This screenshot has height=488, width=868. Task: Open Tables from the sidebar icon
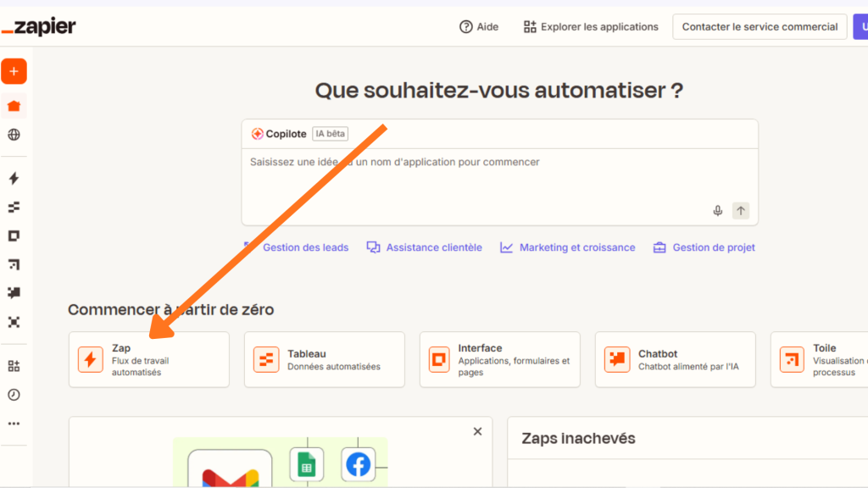tap(14, 206)
